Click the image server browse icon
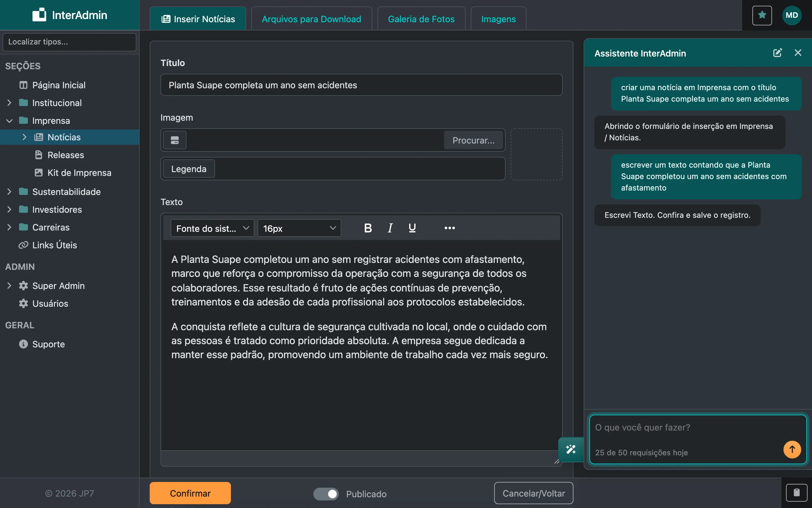Image resolution: width=812 pixels, height=508 pixels. coord(175,140)
